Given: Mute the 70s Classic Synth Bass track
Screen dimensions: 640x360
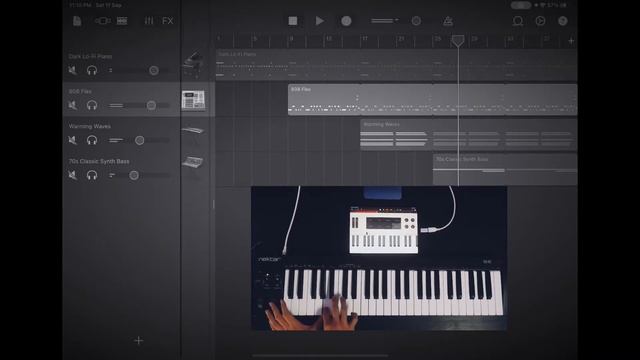Looking at the screenshot, I should [73, 175].
